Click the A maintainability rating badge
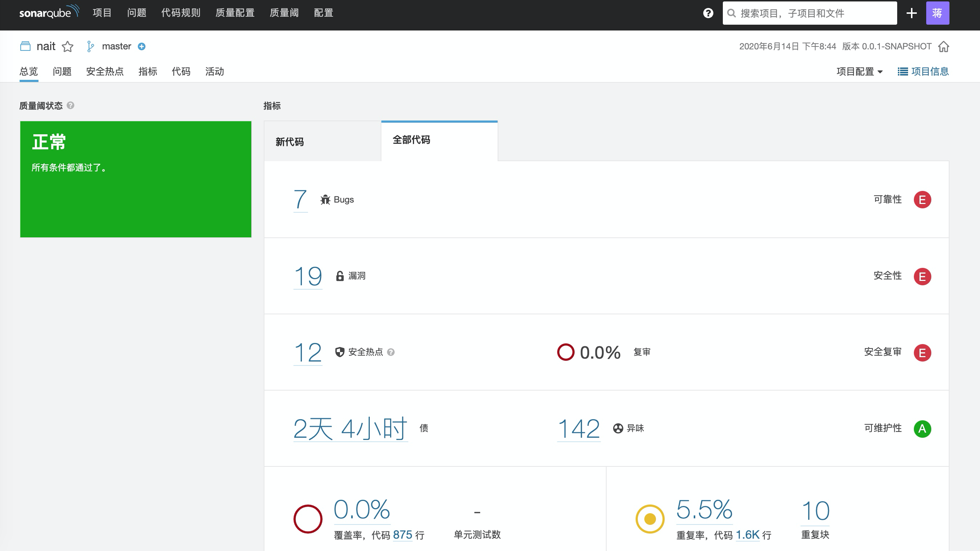This screenshot has height=551, width=980. (x=923, y=429)
